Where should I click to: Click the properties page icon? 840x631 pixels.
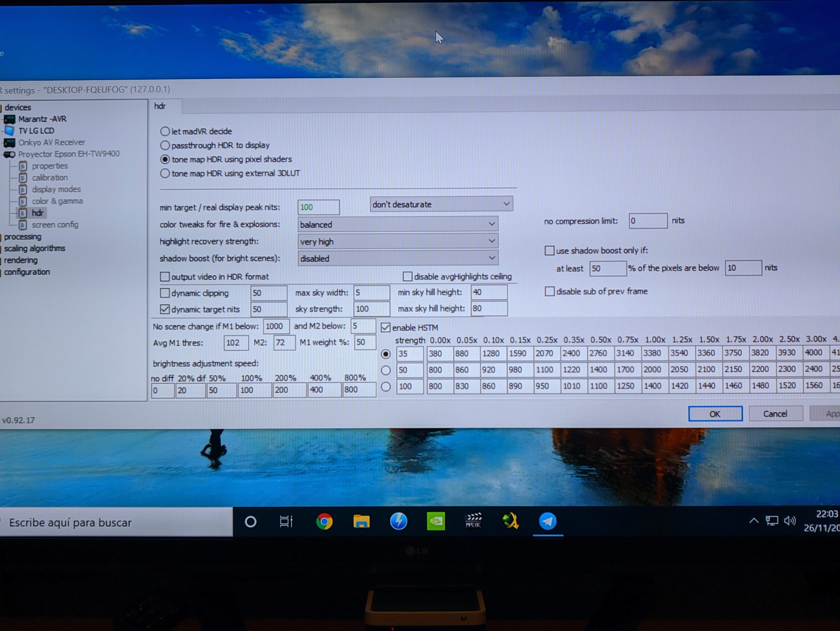(23, 166)
